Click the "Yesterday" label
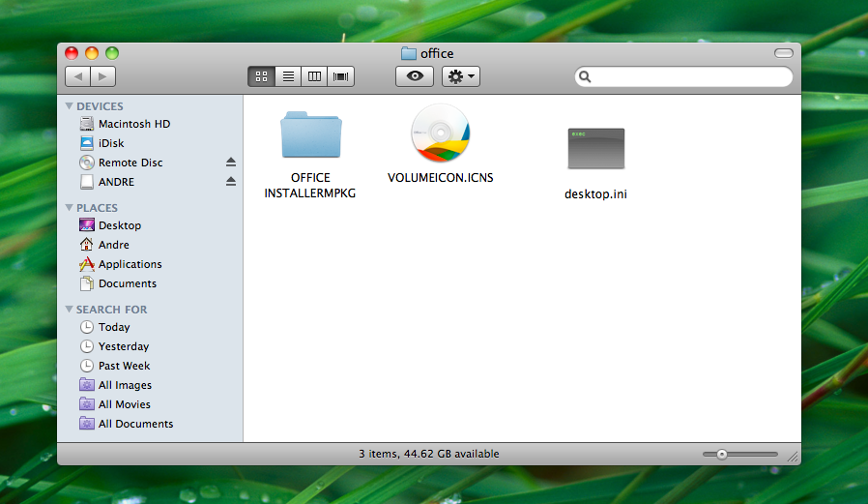The image size is (868, 504). tap(124, 346)
